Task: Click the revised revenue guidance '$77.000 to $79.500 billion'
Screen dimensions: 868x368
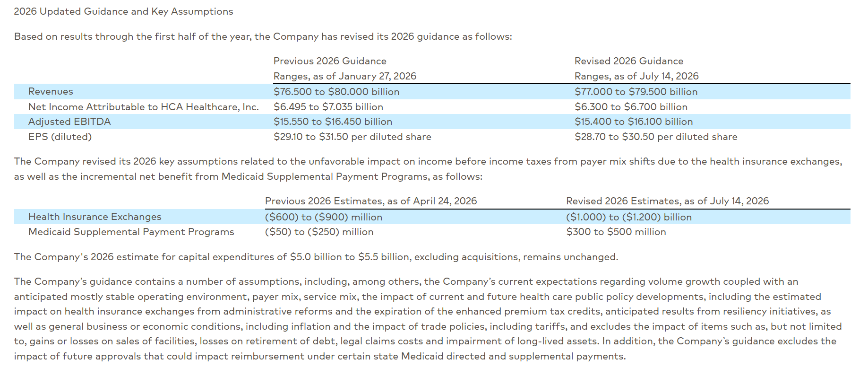Action: (x=636, y=92)
